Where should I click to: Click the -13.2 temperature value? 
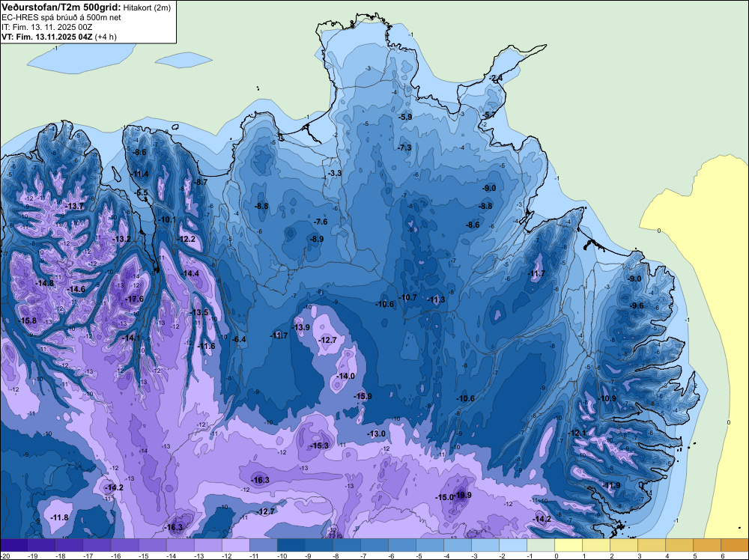[122, 239]
